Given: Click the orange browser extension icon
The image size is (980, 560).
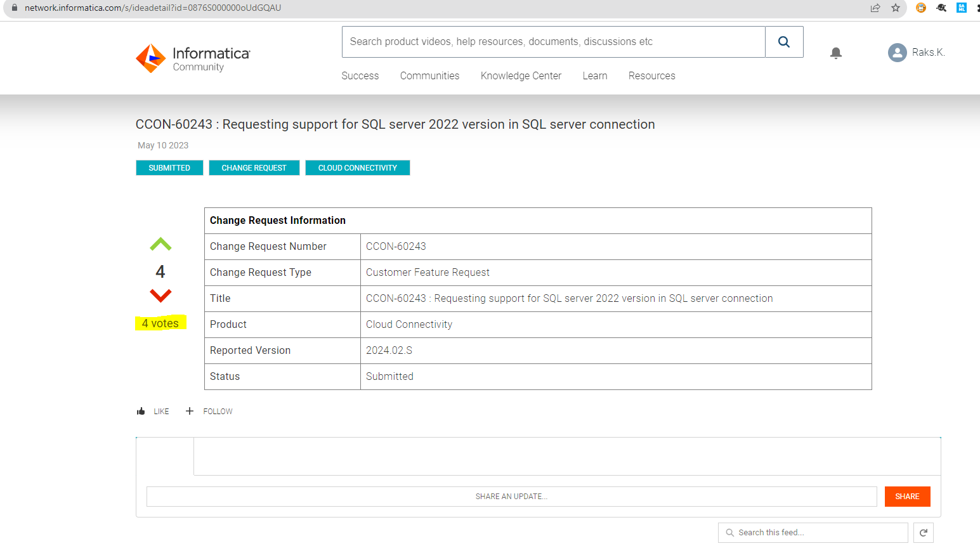Looking at the screenshot, I should pos(921,8).
